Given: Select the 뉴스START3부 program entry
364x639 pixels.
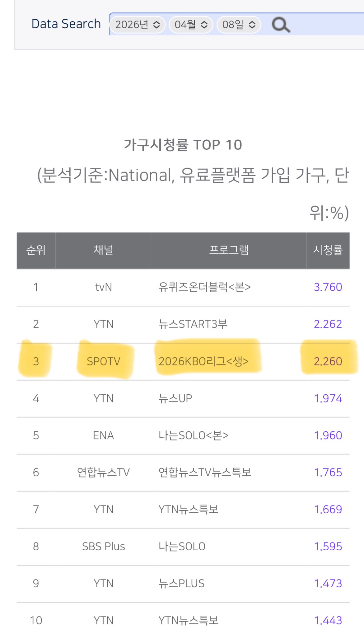Looking at the screenshot, I should point(193,324).
